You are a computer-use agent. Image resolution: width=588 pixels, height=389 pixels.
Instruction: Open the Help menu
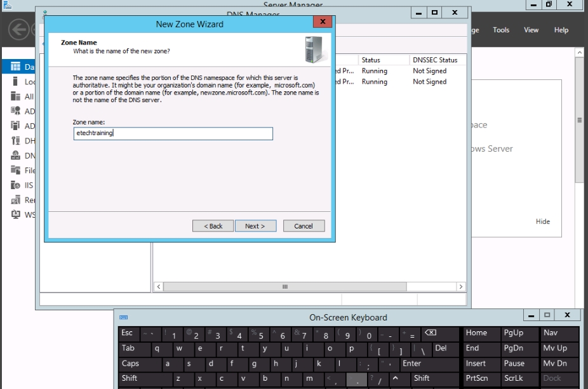(x=561, y=30)
